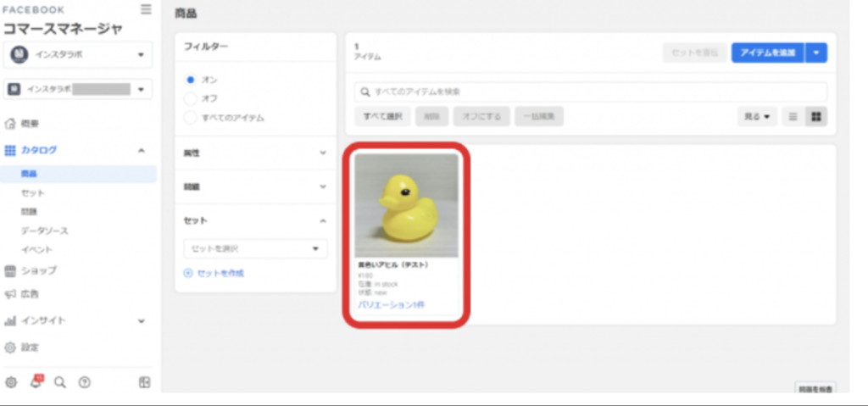Click the yellow duck product thumbnail
This screenshot has width=868, height=406.
coord(406,205)
